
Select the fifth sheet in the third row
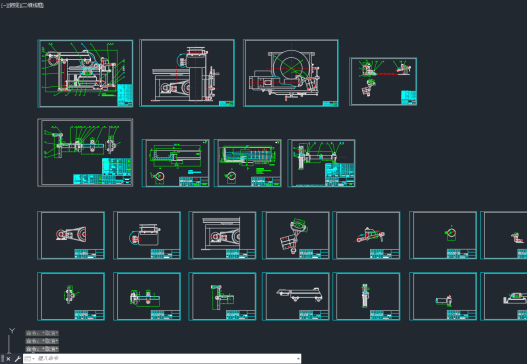[366, 235]
